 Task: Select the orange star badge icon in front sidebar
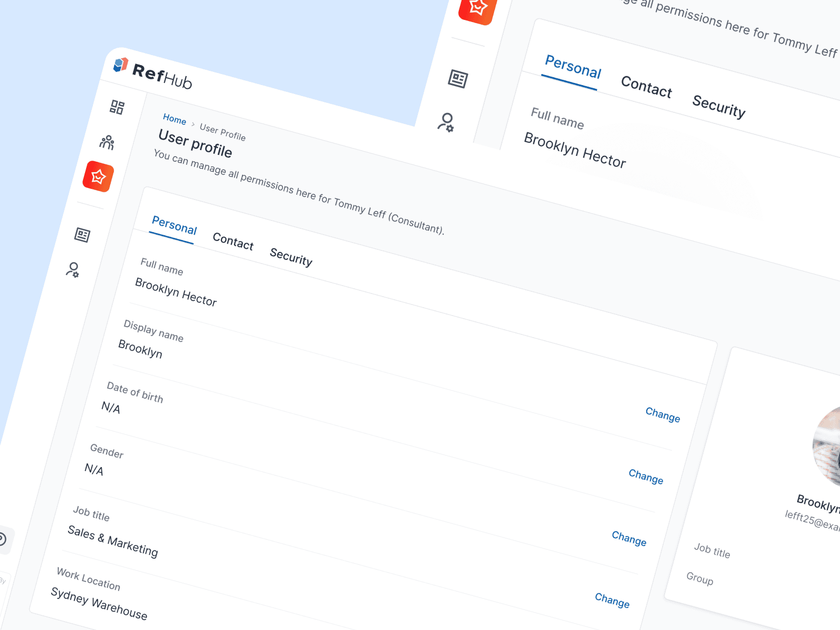98,176
